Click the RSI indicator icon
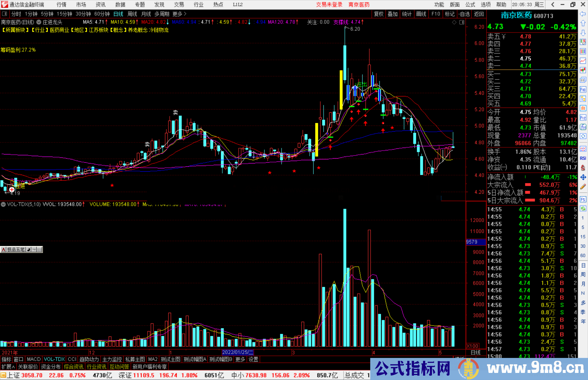Viewport: 588px width, 380px height. click(x=583, y=158)
